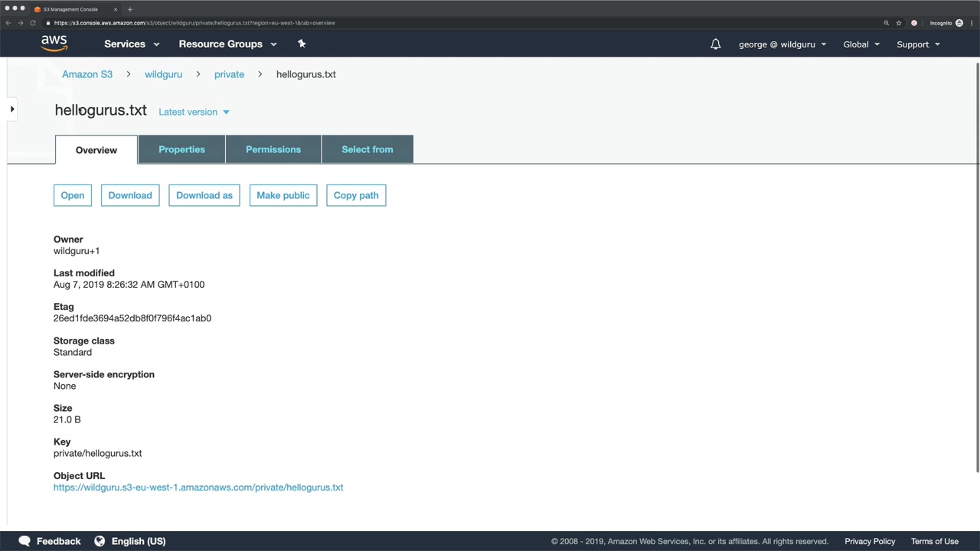Click the zoom magnifier icon in address bar
Screen dimensions: 980x551
(887, 23)
